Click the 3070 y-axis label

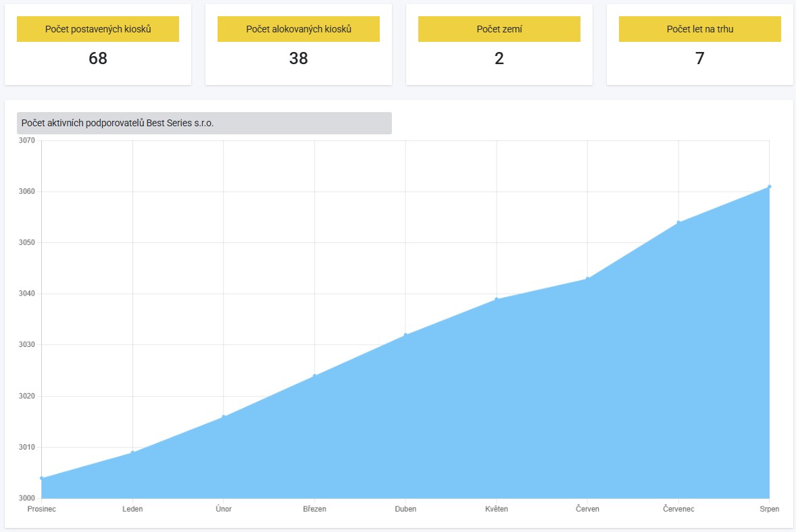pos(26,140)
